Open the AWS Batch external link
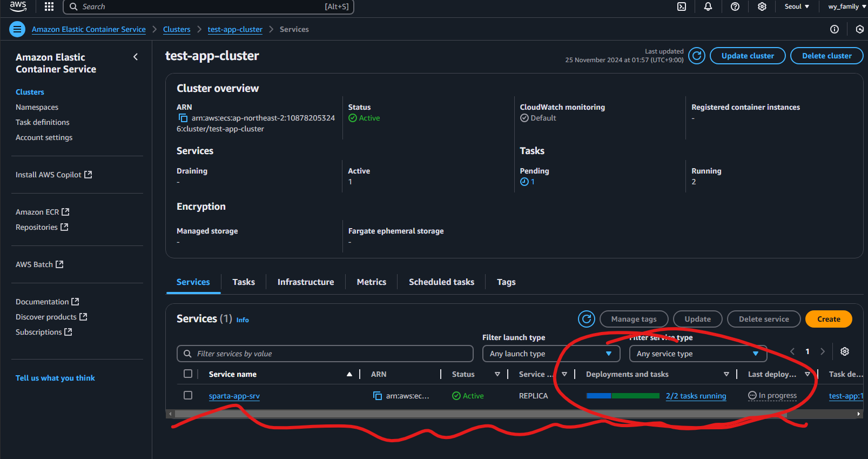 [x=39, y=264]
